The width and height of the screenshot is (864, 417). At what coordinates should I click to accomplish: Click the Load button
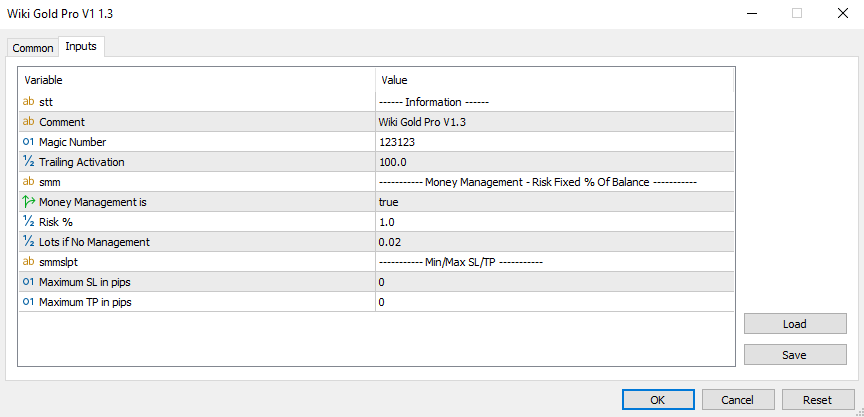click(x=795, y=324)
